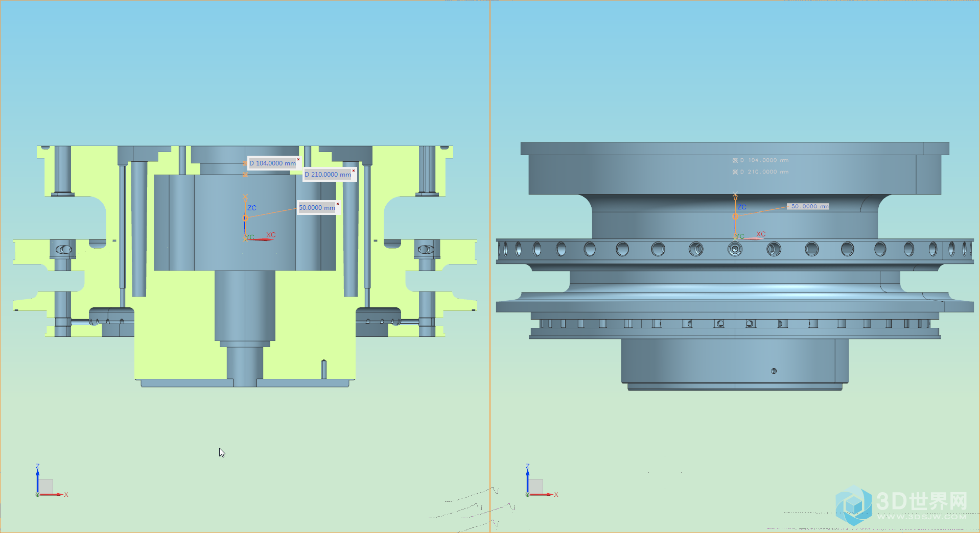
Task: Click the point marker icon before right-view D 210 text
Action: click(x=735, y=172)
